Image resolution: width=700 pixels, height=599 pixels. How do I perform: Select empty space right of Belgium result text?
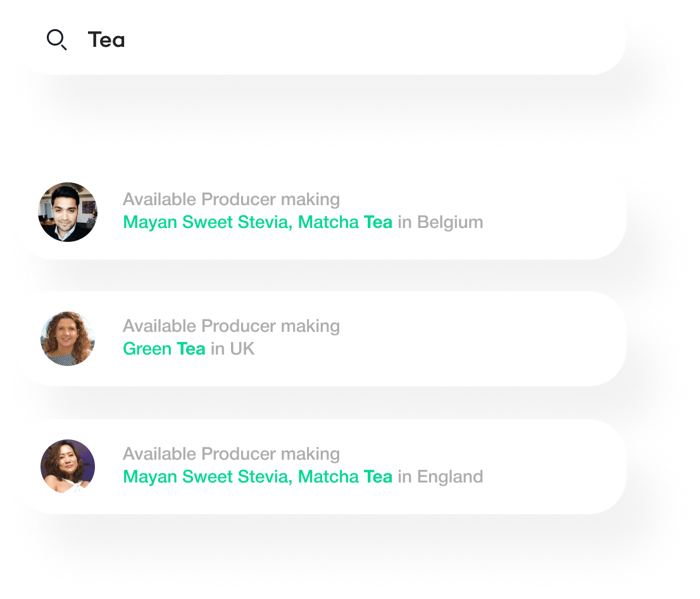tap(551, 212)
